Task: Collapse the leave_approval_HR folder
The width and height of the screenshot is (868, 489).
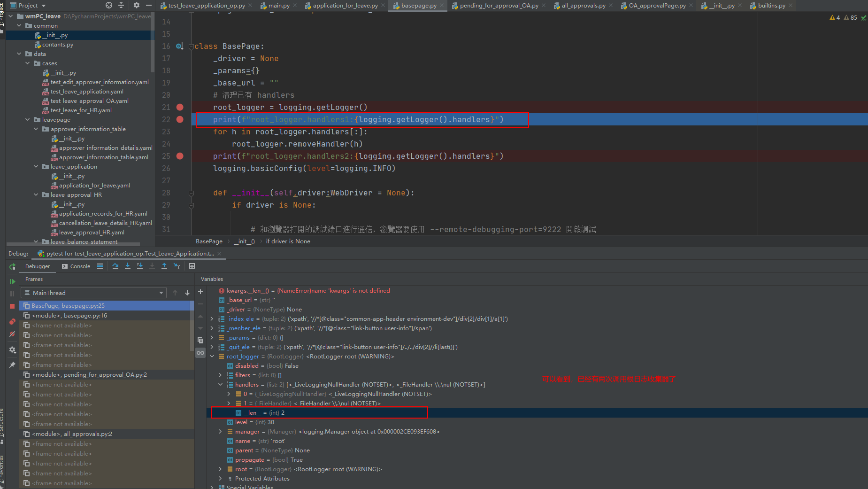Action: 36,195
